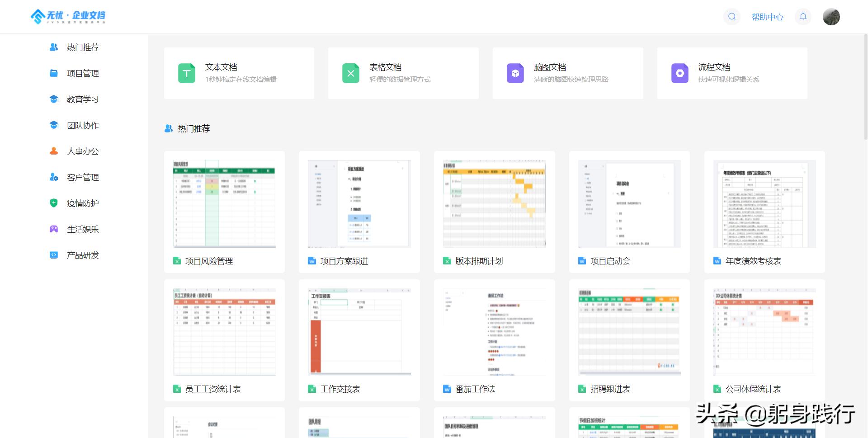The image size is (868, 438).
Task: Click the 员工工资统计表 title text
Action: pyautogui.click(x=213, y=389)
